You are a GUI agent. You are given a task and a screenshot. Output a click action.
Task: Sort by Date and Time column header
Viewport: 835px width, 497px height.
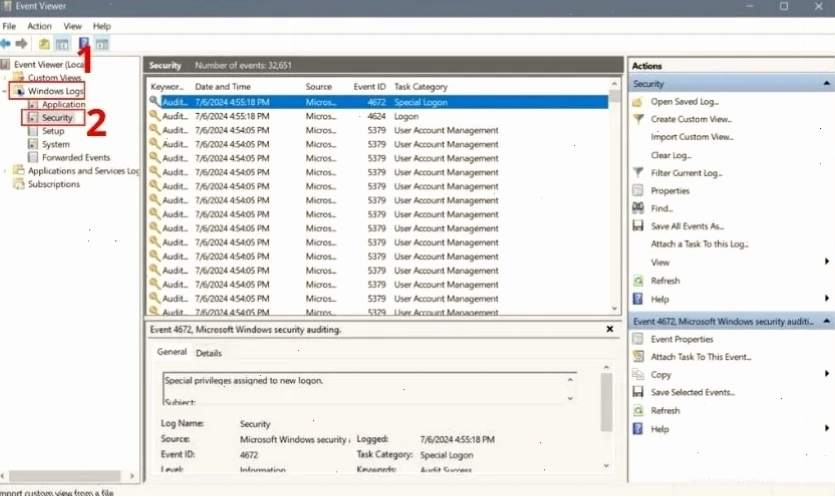pyautogui.click(x=223, y=86)
